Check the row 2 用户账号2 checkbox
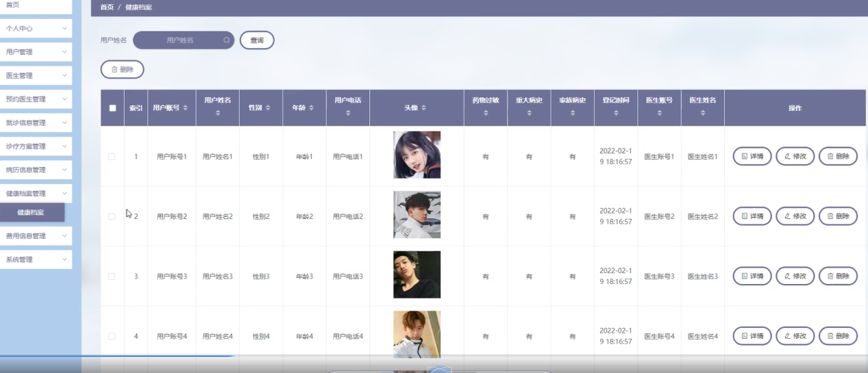The image size is (868, 373). (x=112, y=216)
